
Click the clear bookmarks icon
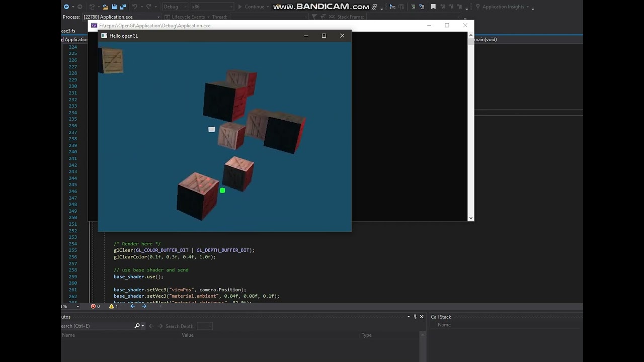tap(459, 7)
